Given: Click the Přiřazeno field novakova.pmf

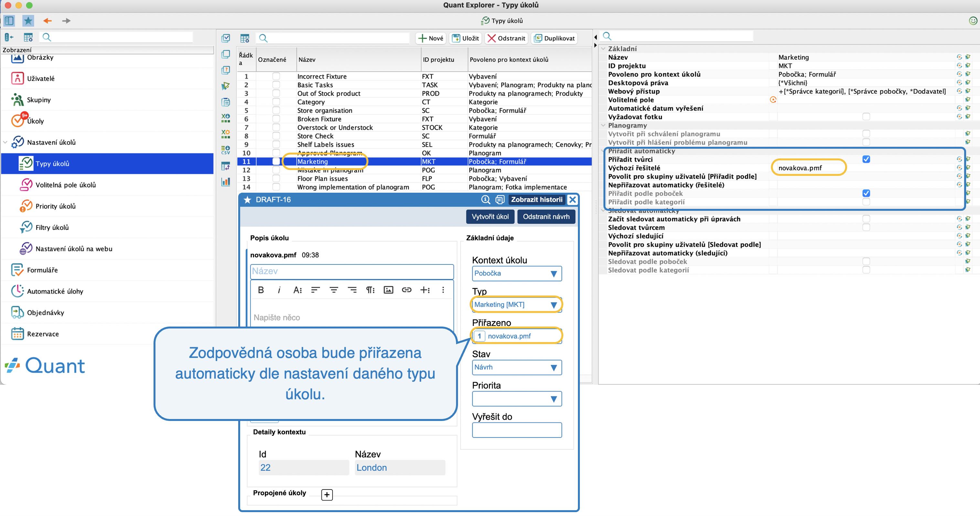Looking at the screenshot, I should coord(517,336).
